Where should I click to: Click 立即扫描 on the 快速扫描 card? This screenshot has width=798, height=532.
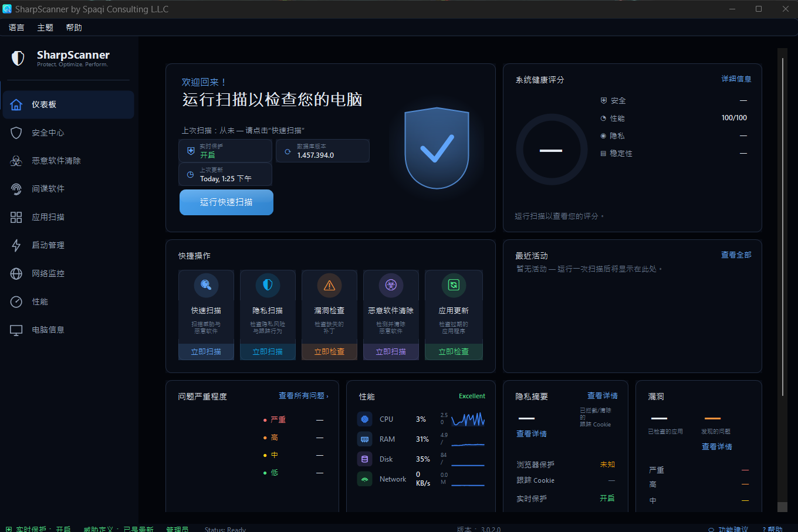coord(206,352)
